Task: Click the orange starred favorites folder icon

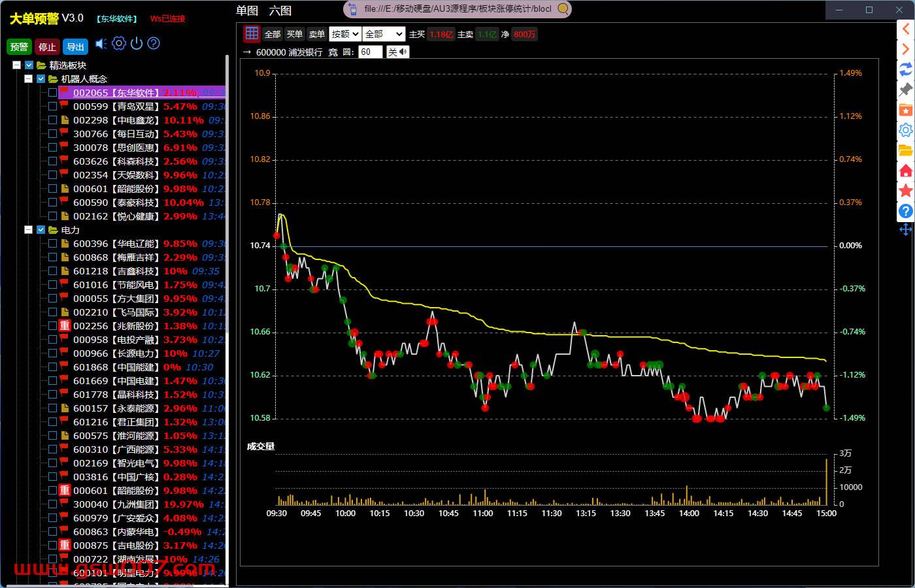Action: click(905, 110)
